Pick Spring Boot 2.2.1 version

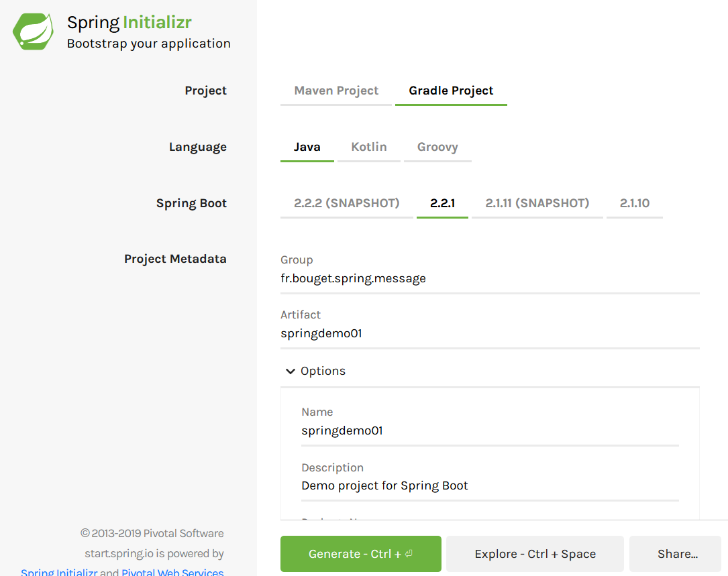(442, 204)
